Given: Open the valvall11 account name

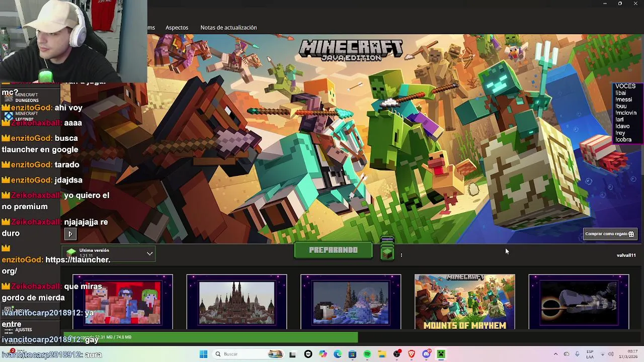Looking at the screenshot, I should pos(626,255).
